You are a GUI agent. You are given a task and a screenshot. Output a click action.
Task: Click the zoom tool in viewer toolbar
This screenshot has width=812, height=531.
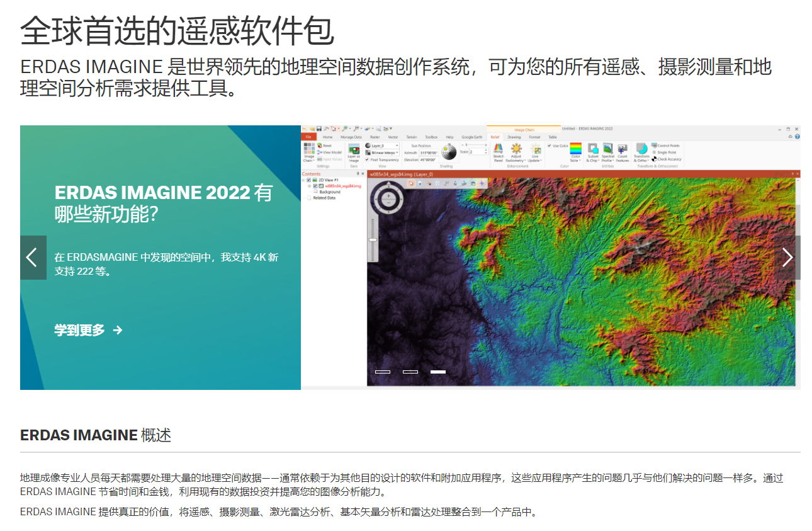[446, 183]
